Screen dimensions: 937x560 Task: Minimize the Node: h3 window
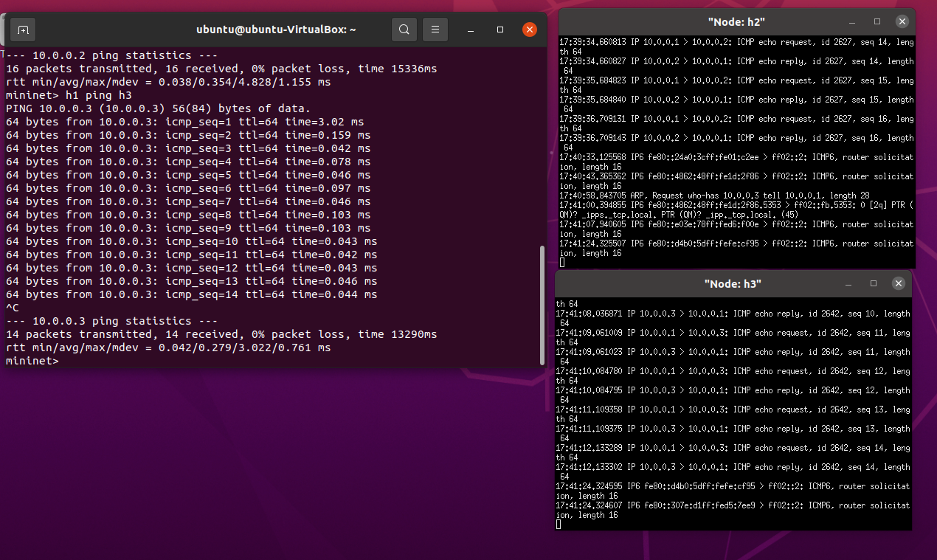(848, 283)
